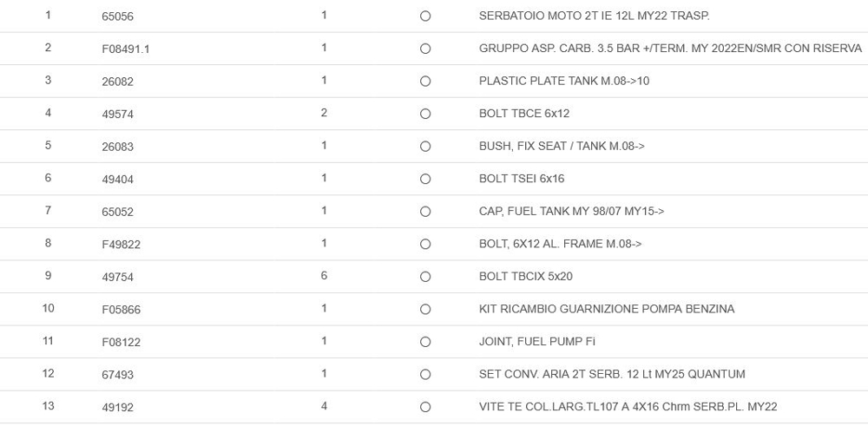Viewport: 868px width, 426px height.
Task: Click part number 49574
Action: point(117,115)
